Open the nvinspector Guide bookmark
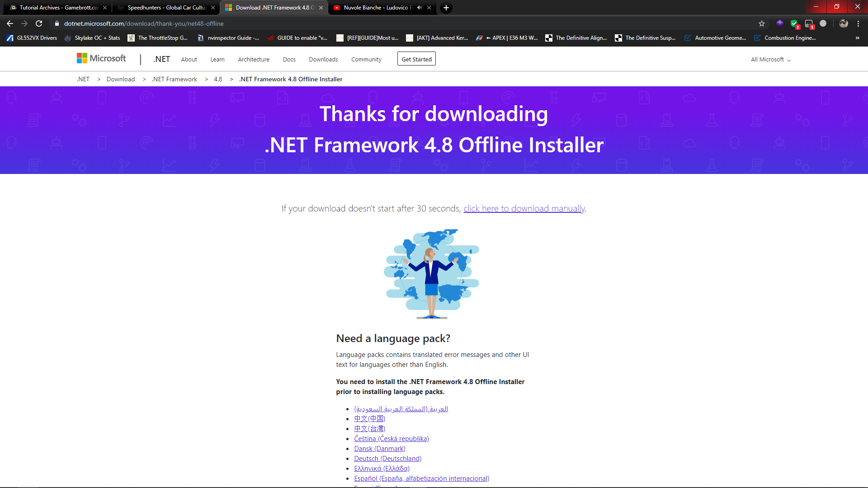 (228, 38)
